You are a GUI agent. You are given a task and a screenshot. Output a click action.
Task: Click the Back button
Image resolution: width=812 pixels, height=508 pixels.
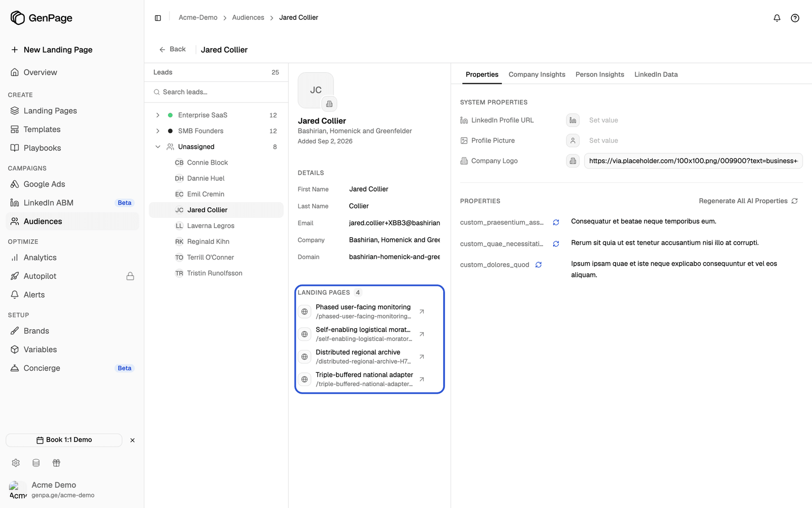pyautogui.click(x=173, y=49)
